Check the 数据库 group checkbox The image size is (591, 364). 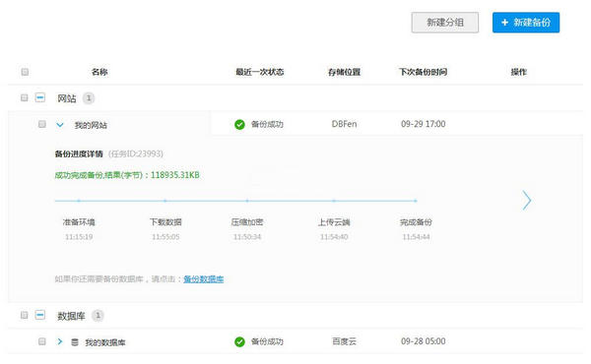click(x=25, y=315)
